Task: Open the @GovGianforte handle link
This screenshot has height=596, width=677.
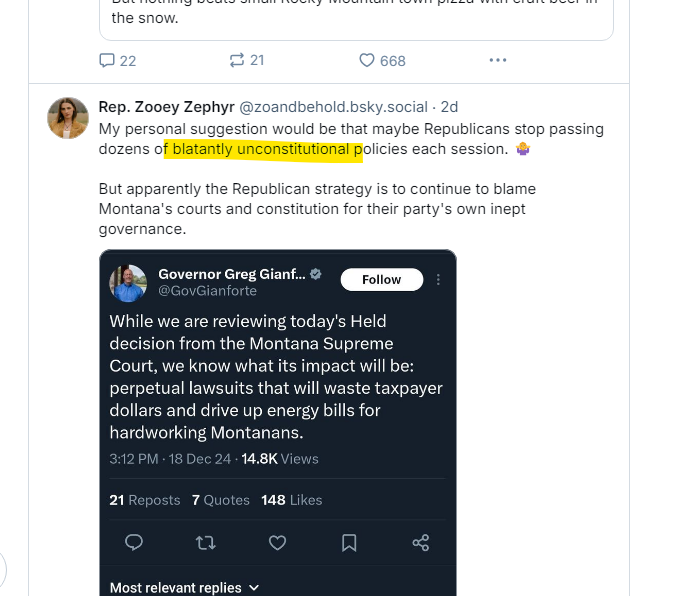Action: coord(207,291)
